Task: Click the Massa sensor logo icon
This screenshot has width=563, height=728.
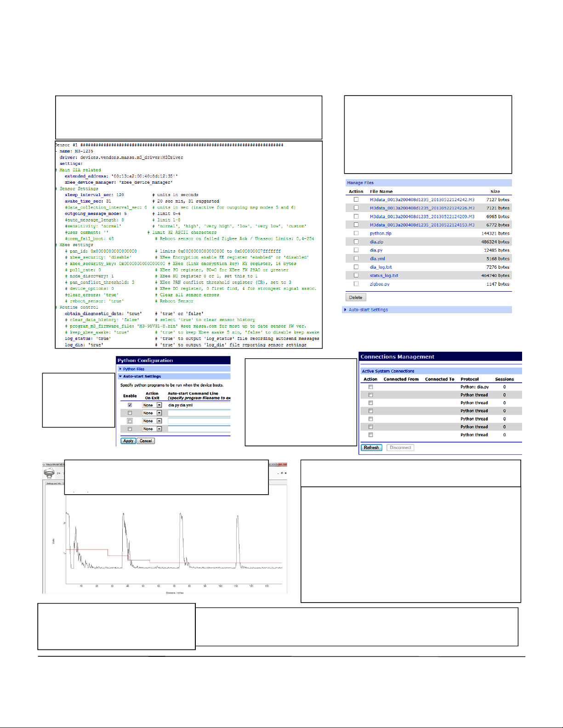Action: (x=49, y=474)
